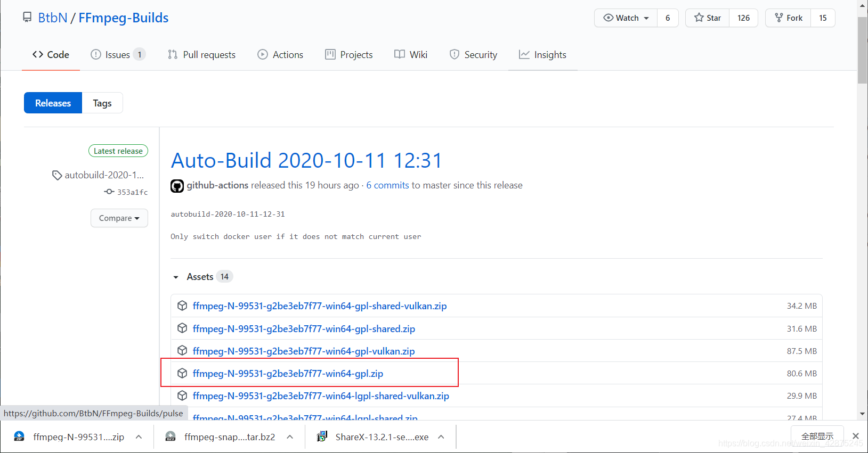Open the Actions tab
The image size is (868, 453).
(x=280, y=54)
